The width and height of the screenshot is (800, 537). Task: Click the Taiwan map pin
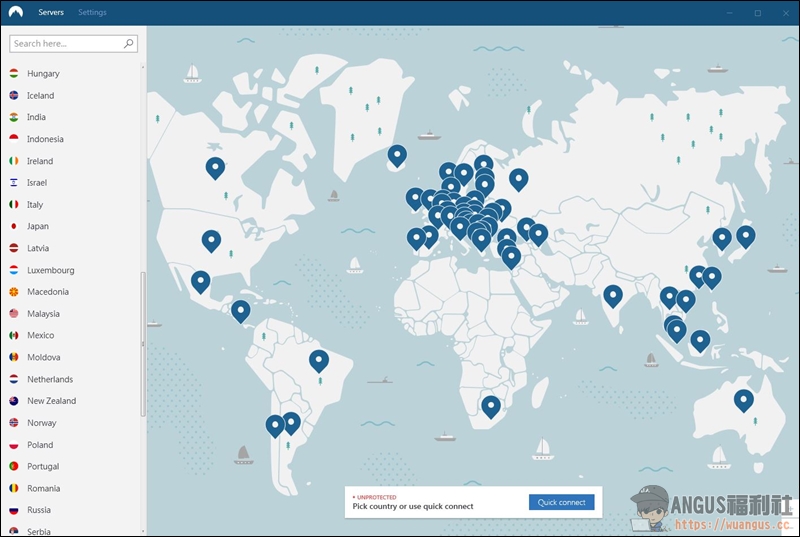click(712, 278)
